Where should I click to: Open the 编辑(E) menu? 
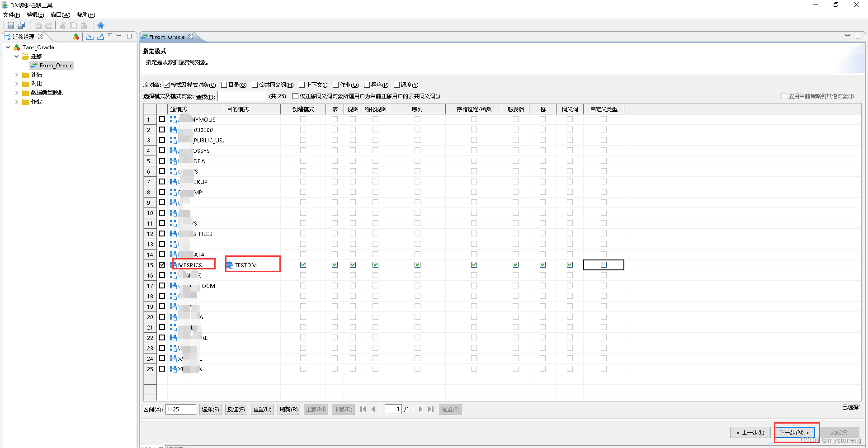(35, 14)
